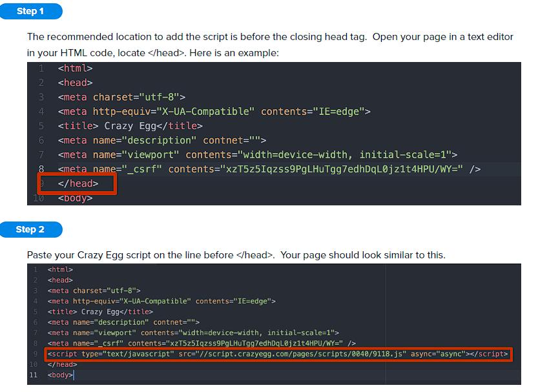Click meta name="description" line in first code block
This screenshot has height=392, width=538.
162,140
